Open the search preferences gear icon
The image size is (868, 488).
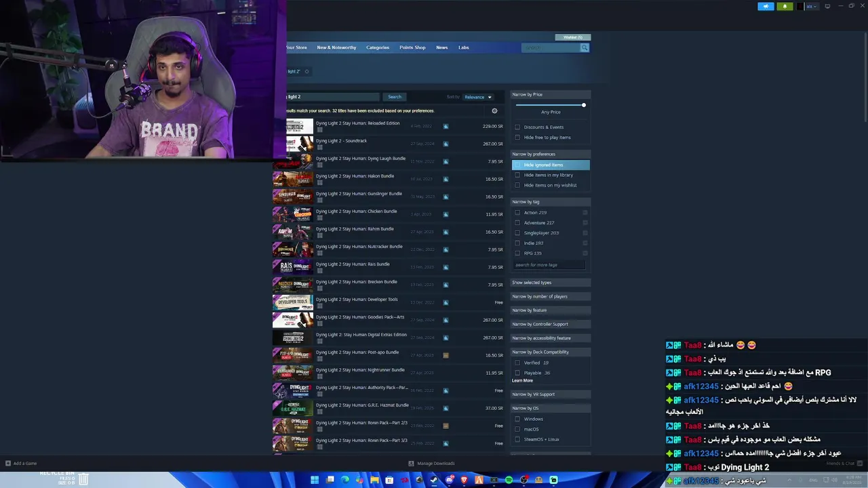tap(494, 110)
